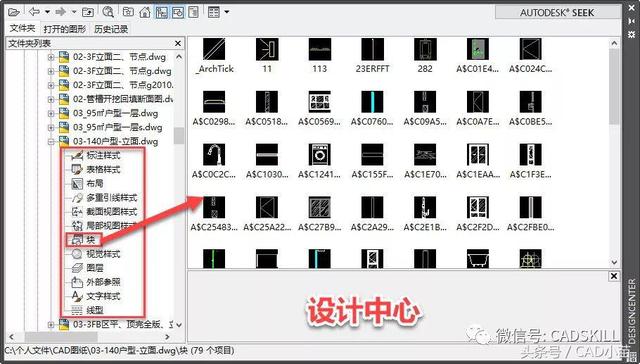This screenshot has height=364, width=640.
Task: Switch to the 打开的图形 tab
Action: [x=64, y=29]
